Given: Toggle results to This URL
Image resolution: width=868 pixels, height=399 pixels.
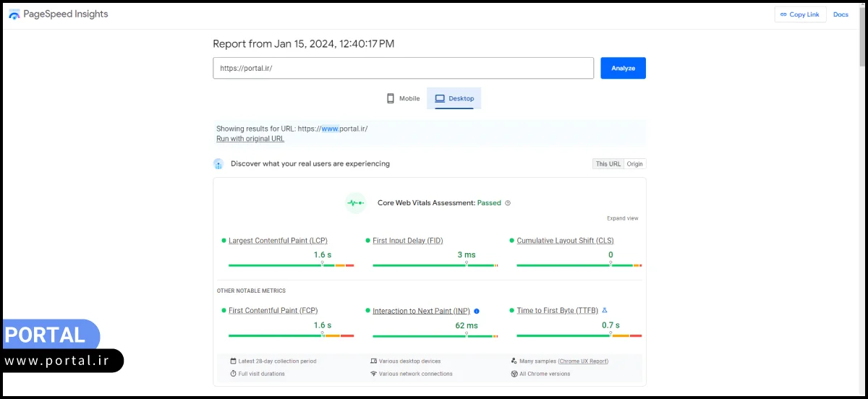Looking at the screenshot, I should point(608,164).
